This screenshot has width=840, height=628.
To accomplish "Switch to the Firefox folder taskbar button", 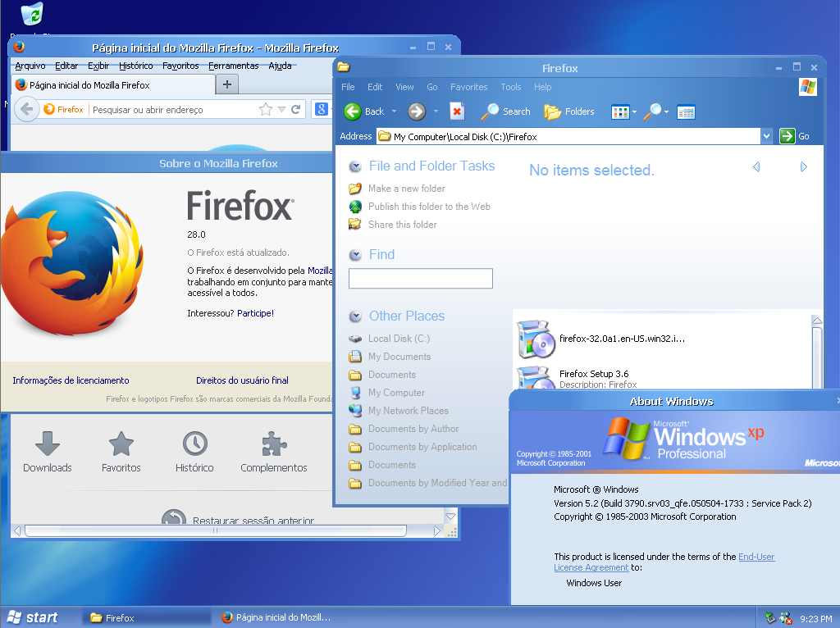I will click(146, 617).
